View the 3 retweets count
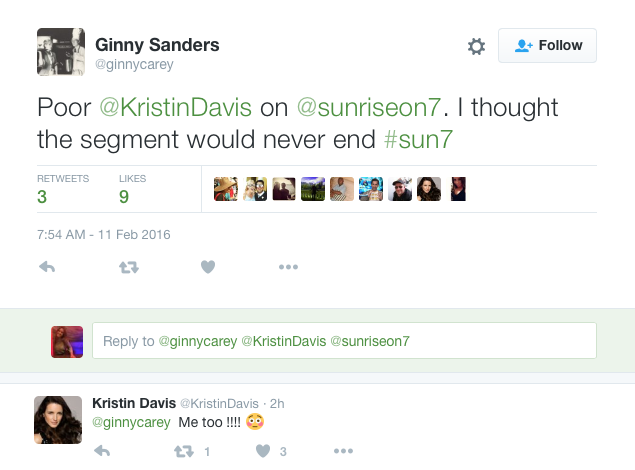The height and width of the screenshot is (470, 635). (x=42, y=196)
